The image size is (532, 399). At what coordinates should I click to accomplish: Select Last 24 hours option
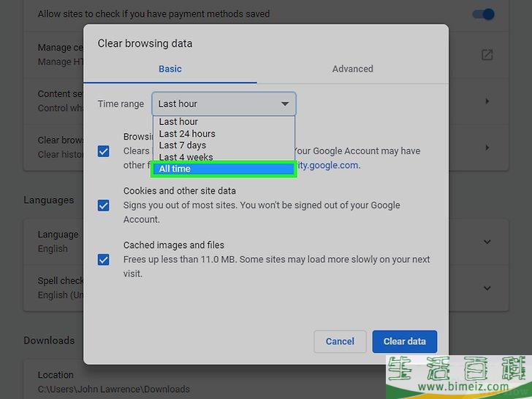click(x=224, y=134)
